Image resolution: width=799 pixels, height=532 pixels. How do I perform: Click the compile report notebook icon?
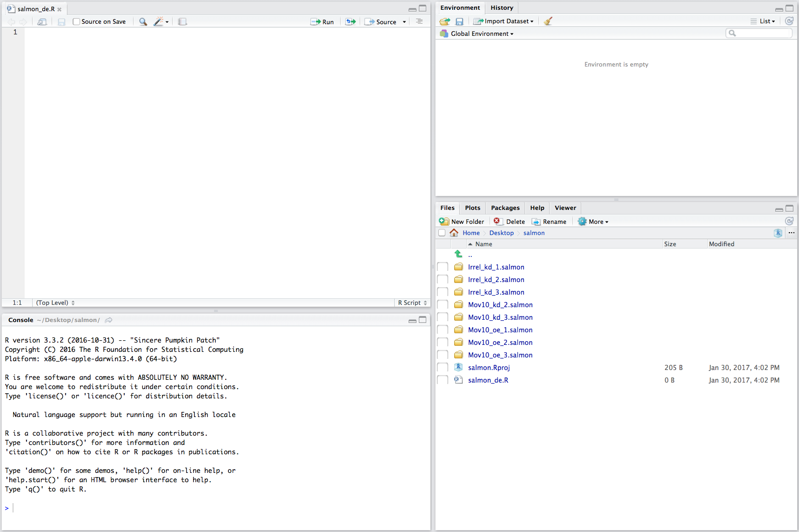pos(182,22)
